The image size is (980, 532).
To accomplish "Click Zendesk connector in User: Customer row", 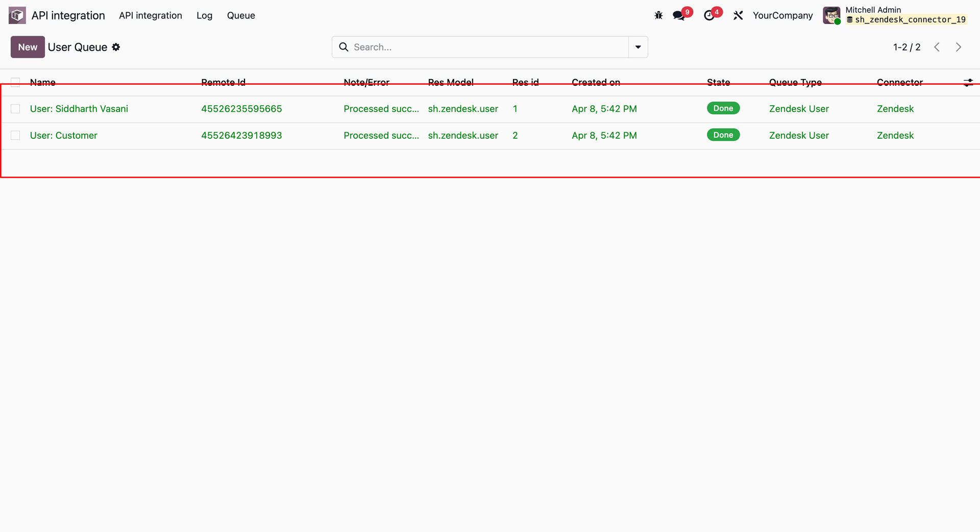I will click(x=895, y=135).
